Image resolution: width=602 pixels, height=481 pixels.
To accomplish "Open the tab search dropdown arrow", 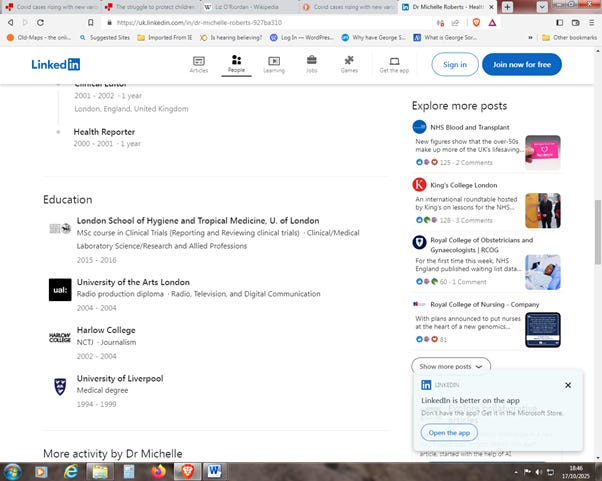I will click(542, 7).
